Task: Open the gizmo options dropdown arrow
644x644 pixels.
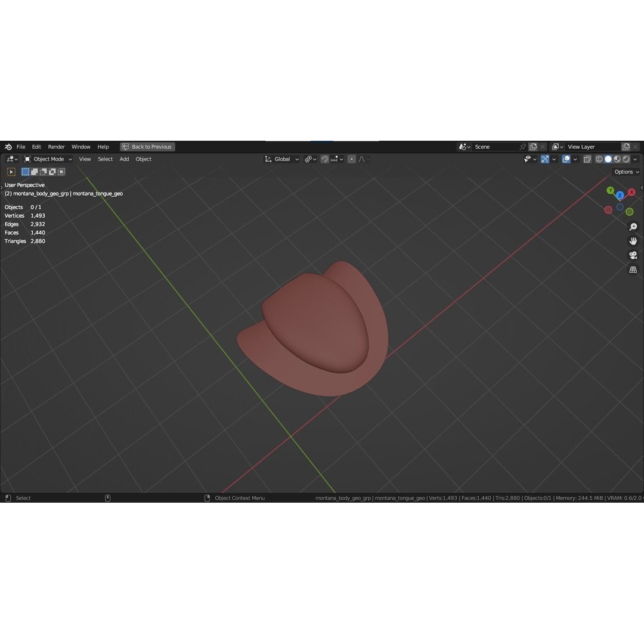Action: coord(554,159)
